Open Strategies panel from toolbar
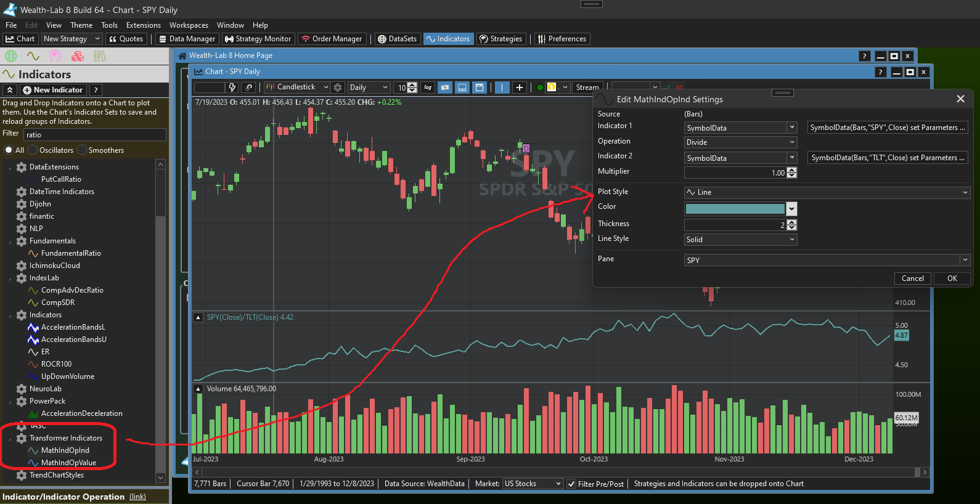The image size is (980, 504). click(501, 39)
